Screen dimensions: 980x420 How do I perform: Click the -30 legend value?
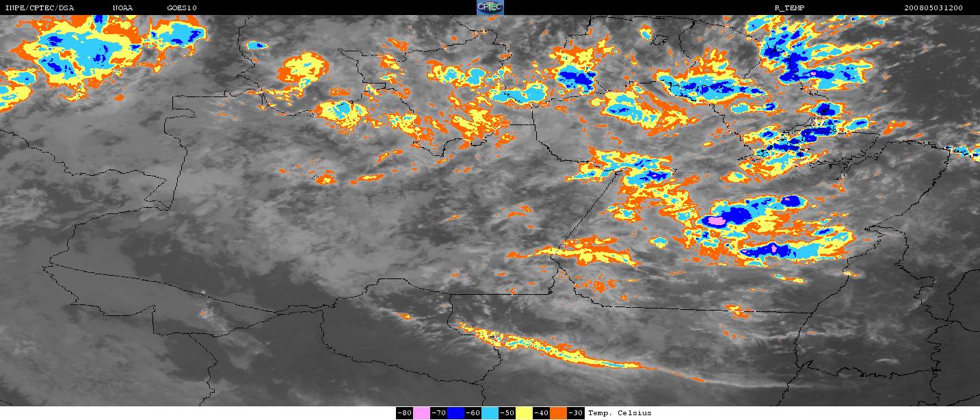[x=576, y=413]
